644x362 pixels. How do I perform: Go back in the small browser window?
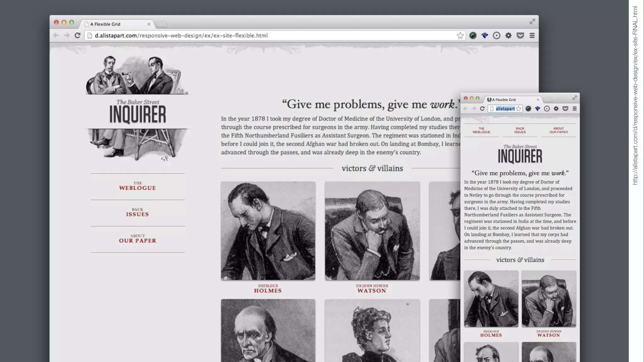point(466,108)
